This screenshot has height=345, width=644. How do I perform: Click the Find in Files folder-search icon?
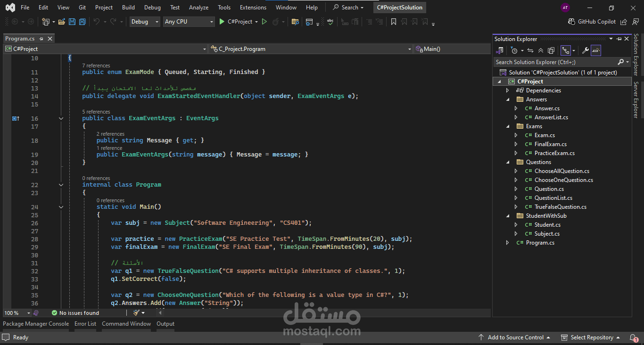[x=295, y=22]
